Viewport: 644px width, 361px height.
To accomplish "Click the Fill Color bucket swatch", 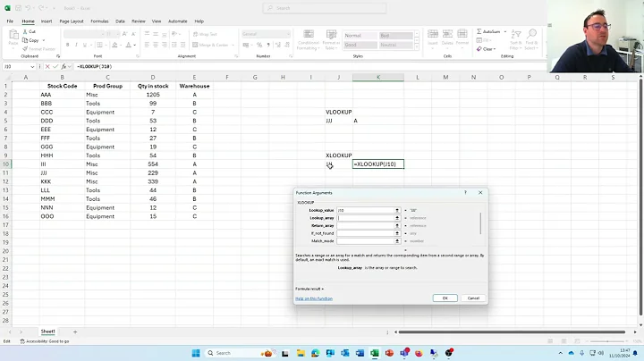I will click(115, 45).
